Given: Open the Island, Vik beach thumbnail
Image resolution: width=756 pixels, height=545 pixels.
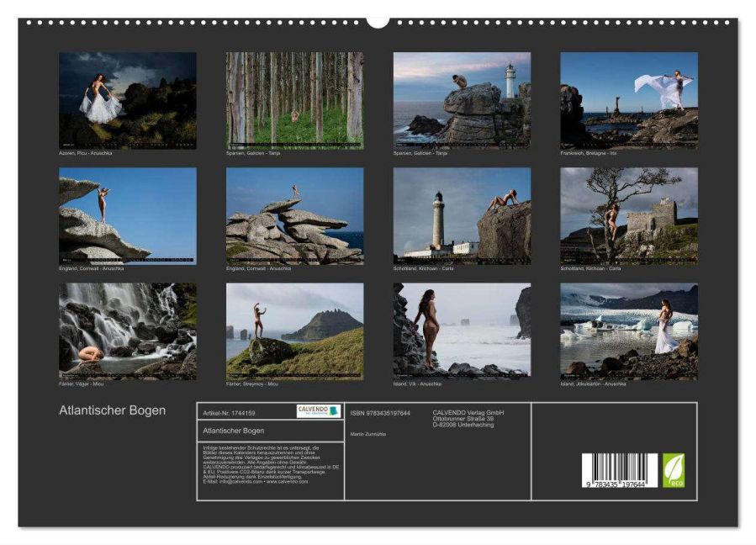Looking at the screenshot, I should 462,331.
